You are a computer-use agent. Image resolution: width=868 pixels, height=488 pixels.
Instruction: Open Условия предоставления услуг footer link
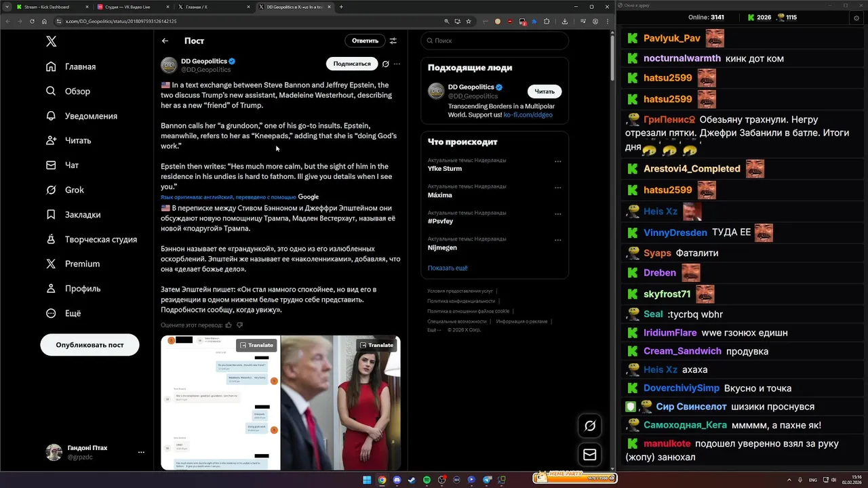[x=460, y=291]
